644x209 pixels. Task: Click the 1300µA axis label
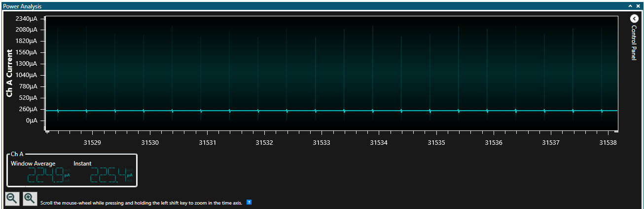[x=26, y=64]
